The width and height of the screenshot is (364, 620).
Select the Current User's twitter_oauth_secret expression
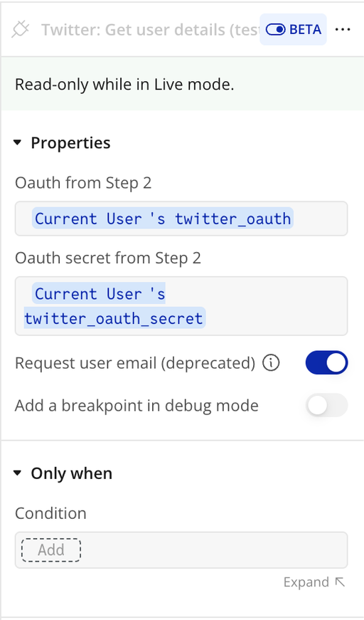tap(114, 306)
